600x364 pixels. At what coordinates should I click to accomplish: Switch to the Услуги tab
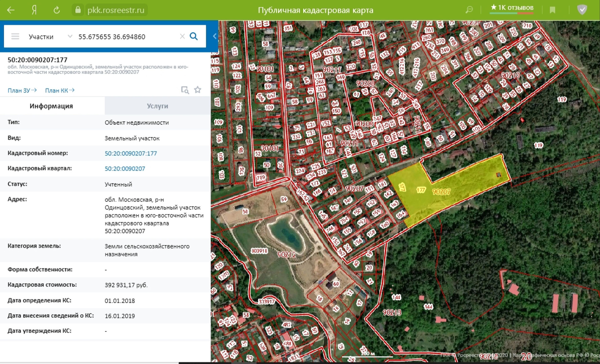[157, 106]
